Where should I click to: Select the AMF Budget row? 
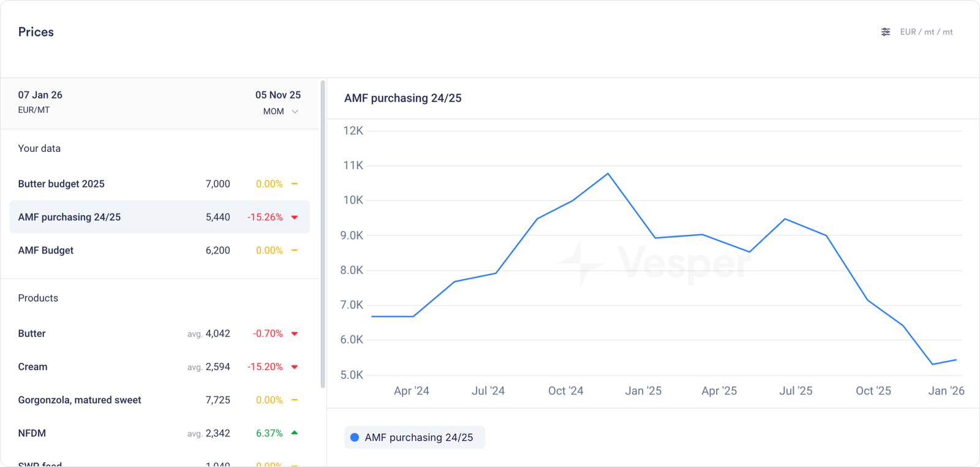point(46,250)
